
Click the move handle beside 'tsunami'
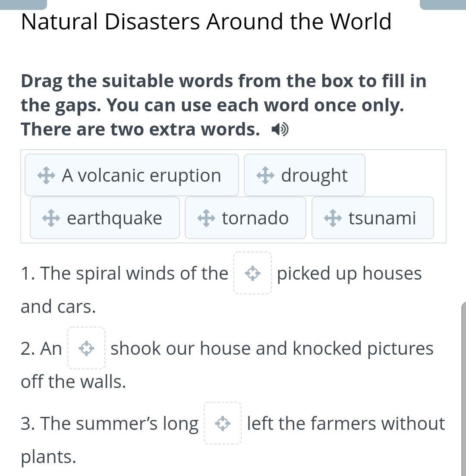(333, 218)
